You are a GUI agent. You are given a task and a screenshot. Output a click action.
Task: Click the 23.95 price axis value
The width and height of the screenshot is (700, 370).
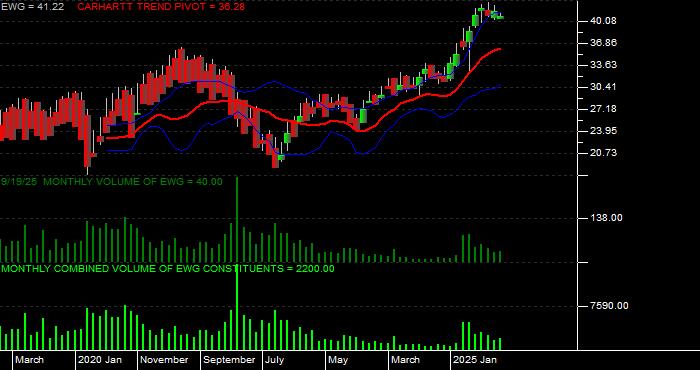604,131
